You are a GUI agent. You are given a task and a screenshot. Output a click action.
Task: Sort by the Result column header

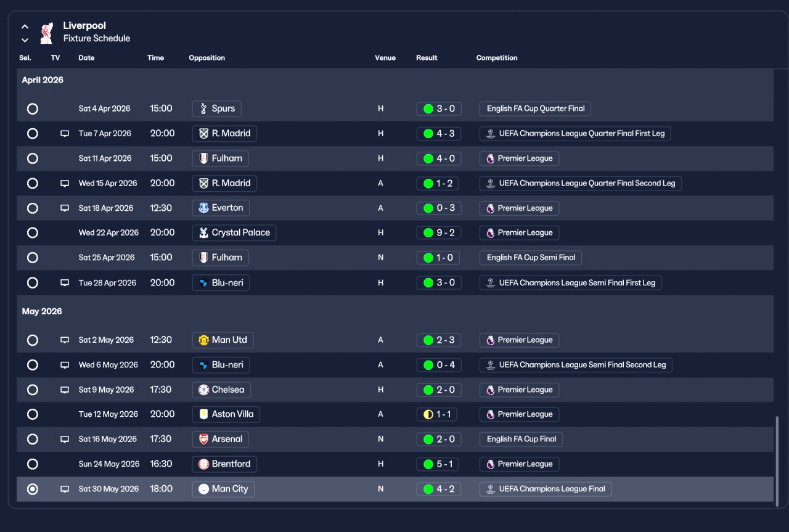427,58
